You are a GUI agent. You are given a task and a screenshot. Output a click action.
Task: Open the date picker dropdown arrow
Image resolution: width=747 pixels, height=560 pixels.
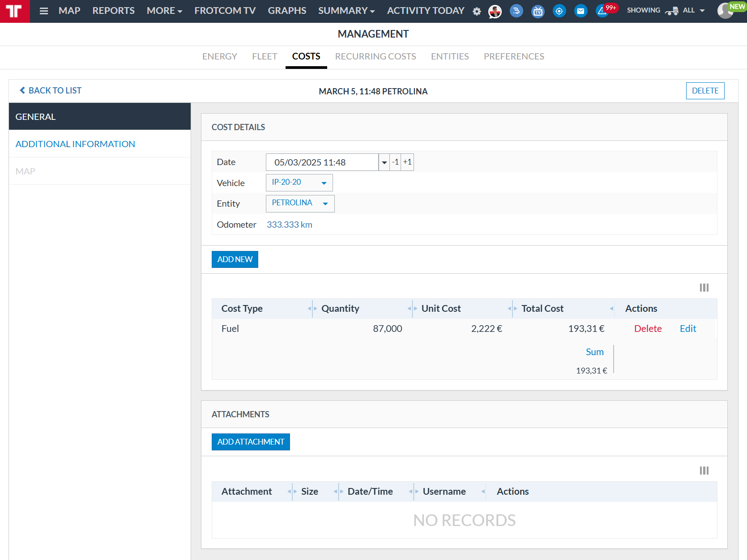click(384, 162)
